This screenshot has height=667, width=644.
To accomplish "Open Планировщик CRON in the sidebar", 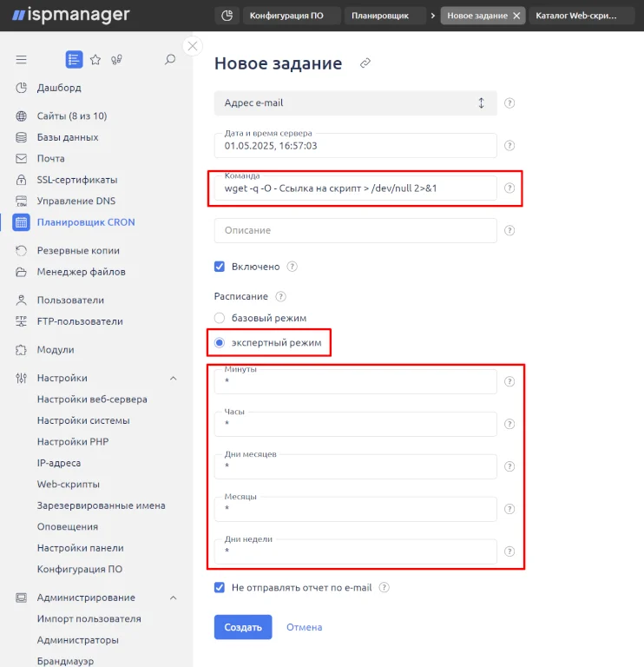I will [85, 222].
